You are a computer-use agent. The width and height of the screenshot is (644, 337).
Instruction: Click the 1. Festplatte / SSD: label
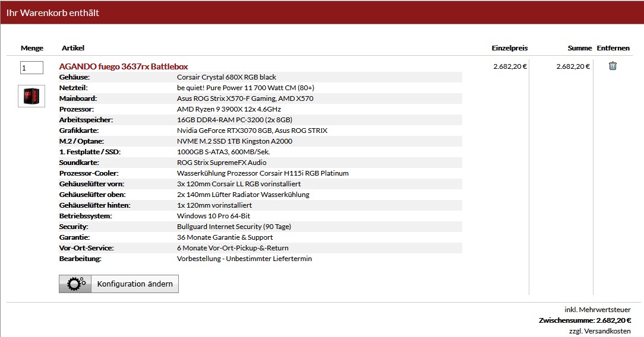coord(90,152)
